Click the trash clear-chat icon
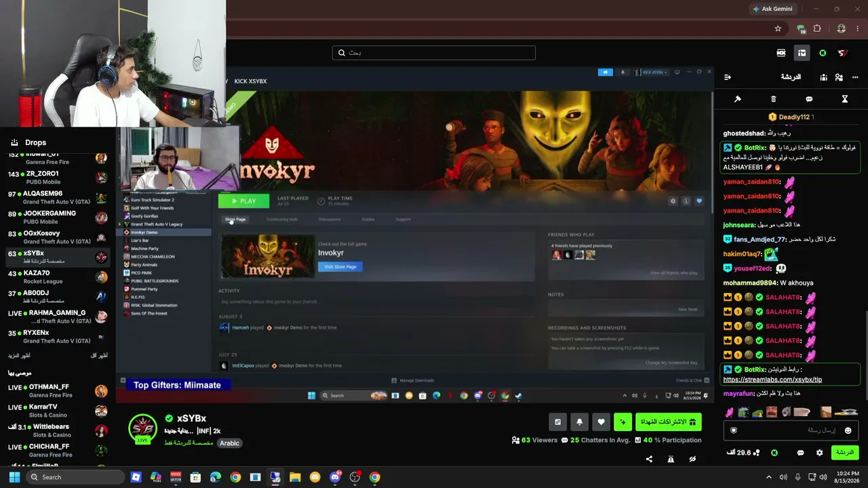Viewport: 868px width, 488px height. (774, 99)
